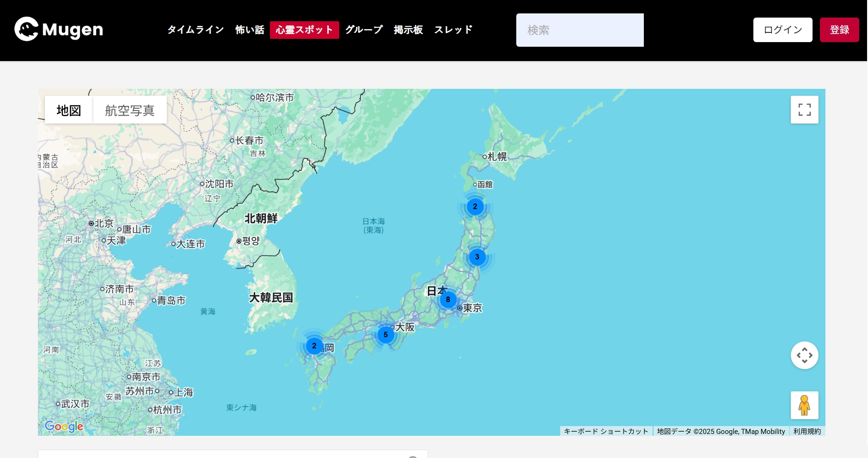This screenshot has height=458, width=868.
Task: Go to the 怖い話 page
Action: pyautogui.click(x=250, y=30)
